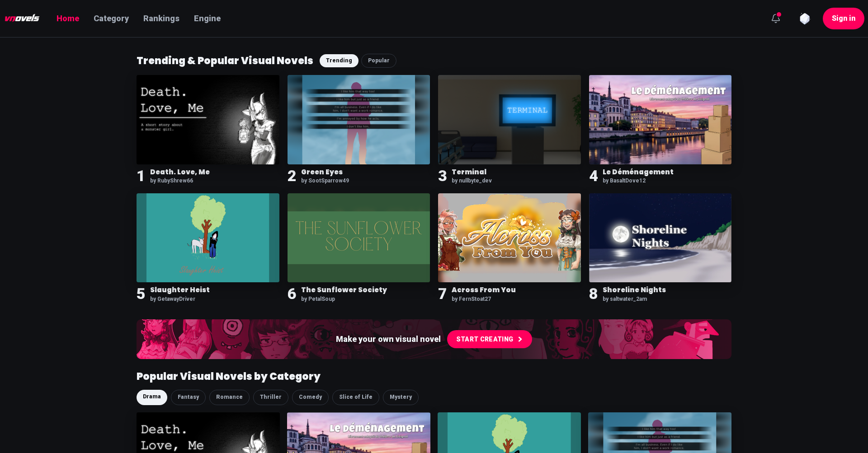
Task: Open The Sunflower Society thumbnail
Action: [359, 238]
